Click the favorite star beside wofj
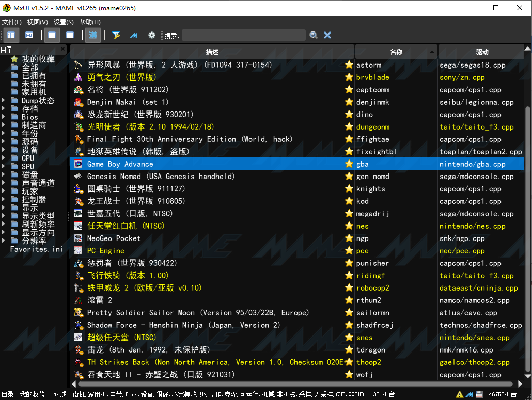Screen dimensions: 532x400 pyautogui.click(x=349, y=375)
